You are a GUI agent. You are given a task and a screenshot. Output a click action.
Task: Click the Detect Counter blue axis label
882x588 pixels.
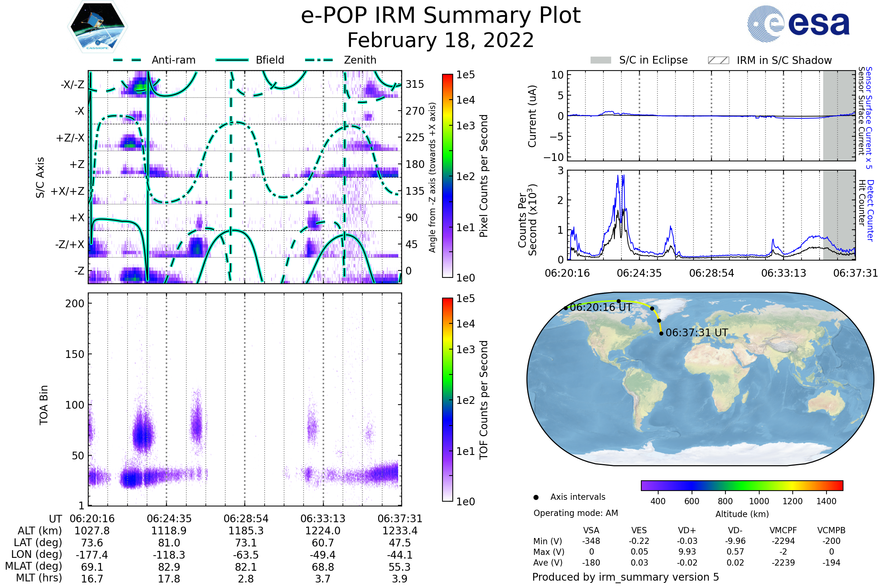pyautogui.click(x=870, y=211)
